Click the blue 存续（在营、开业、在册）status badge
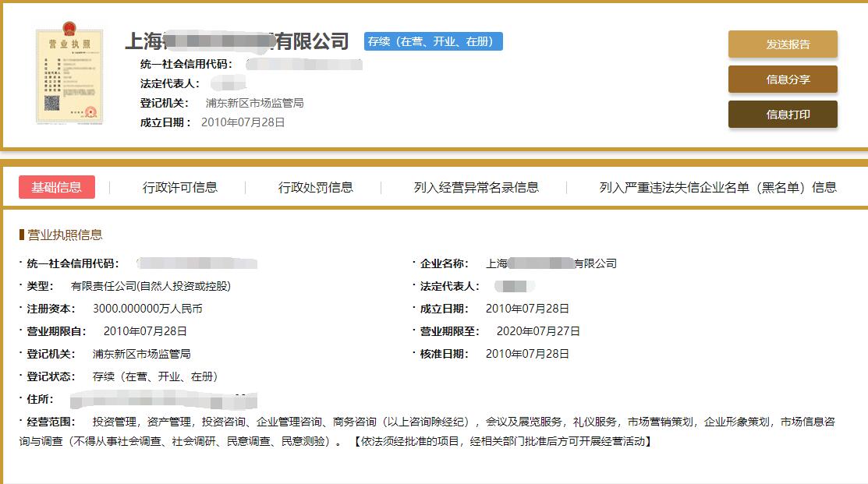This screenshot has height=484, width=868. 433,41
